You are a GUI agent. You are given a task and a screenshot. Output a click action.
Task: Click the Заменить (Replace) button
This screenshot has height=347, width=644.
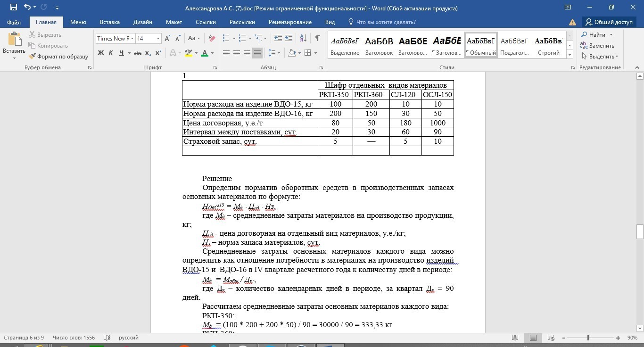[597, 46]
